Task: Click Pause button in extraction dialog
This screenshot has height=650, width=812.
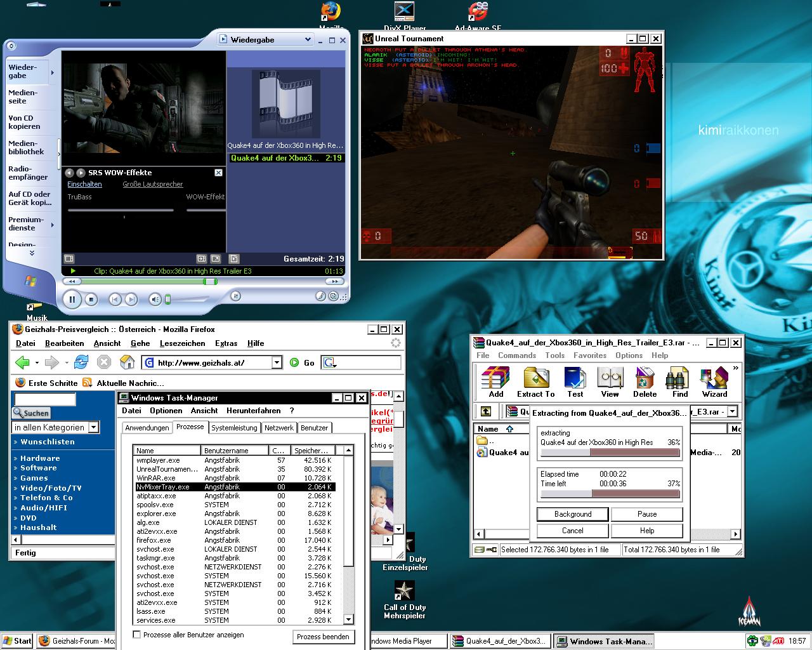Action: pos(647,514)
